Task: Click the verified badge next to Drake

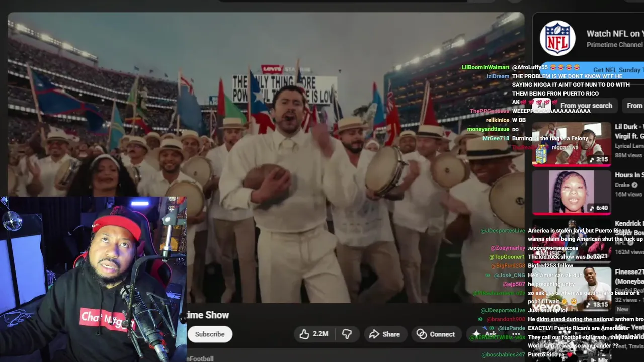Action: click(x=634, y=185)
